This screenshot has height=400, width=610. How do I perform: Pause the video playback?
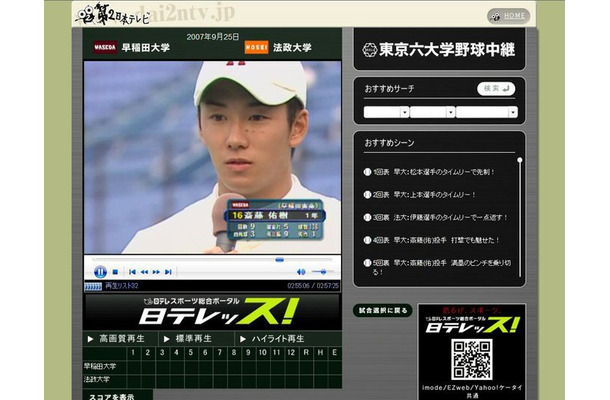point(100,272)
